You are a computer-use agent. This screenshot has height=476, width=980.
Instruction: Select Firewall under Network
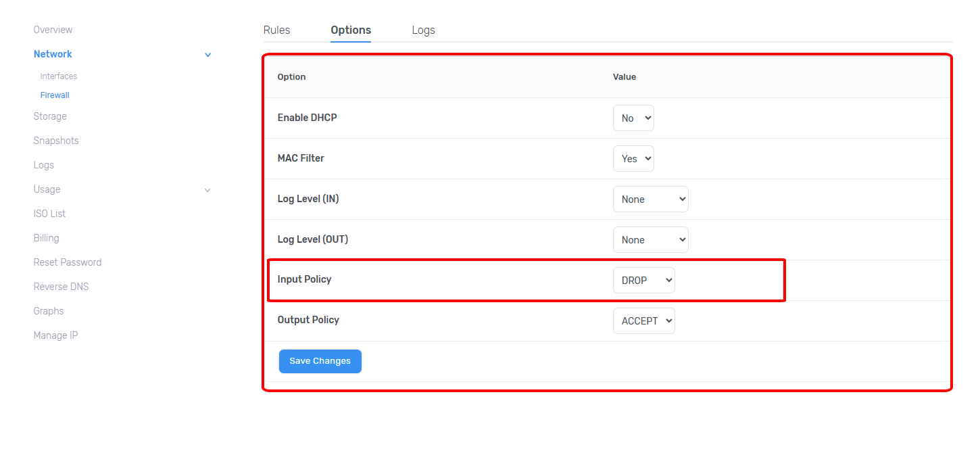pos(55,95)
